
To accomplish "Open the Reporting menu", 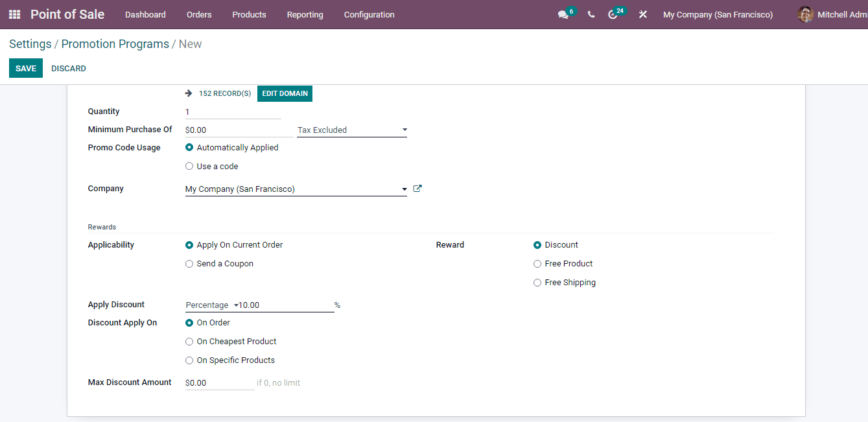I will [x=305, y=14].
